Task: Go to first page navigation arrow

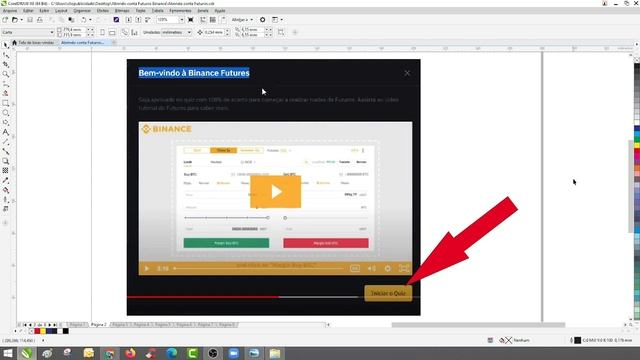Action: (25, 325)
